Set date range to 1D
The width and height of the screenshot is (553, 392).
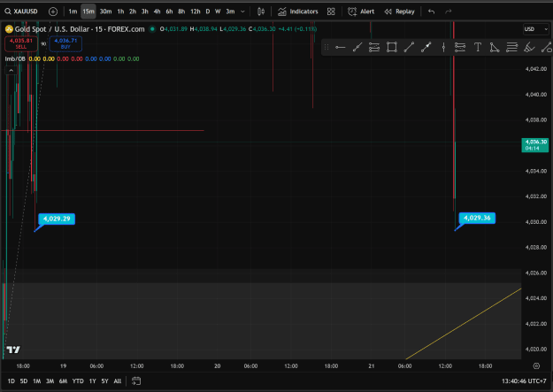point(12,381)
